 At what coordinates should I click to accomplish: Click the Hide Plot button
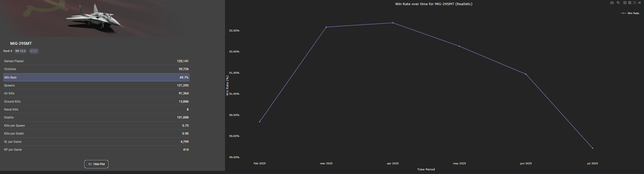coord(96,164)
